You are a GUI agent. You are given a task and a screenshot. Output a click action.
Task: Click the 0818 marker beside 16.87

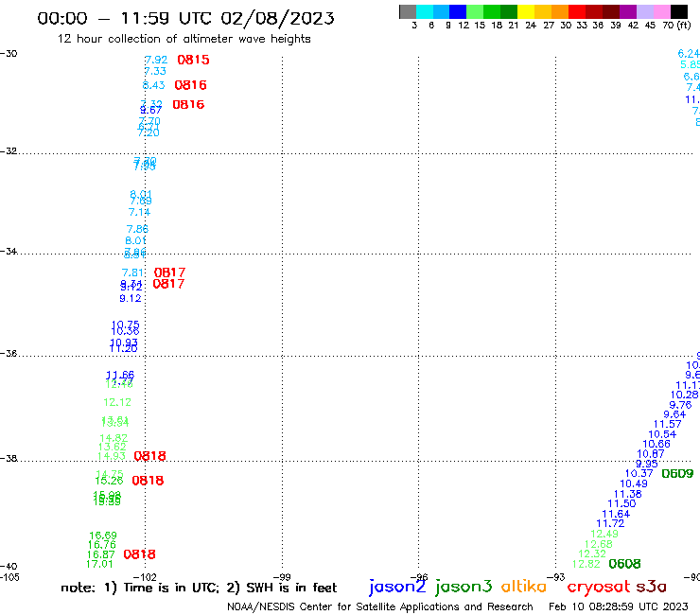point(140,554)
